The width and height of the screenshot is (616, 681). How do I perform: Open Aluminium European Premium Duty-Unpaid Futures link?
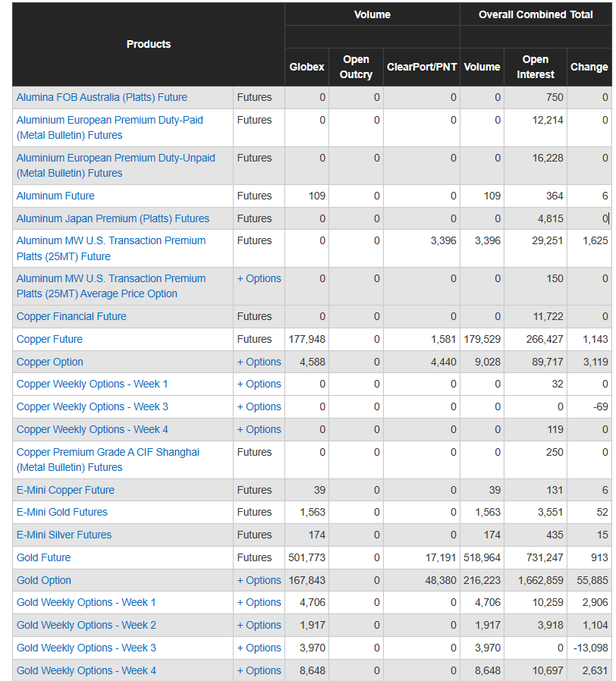pyautogui.click(x=115, y=165)
